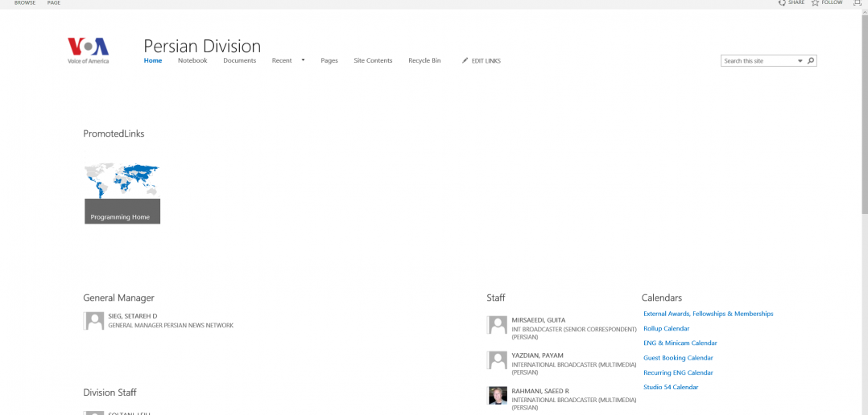Image resolution: width=868 pixels, height=415 pixels.
Task: Open Guest Booking Calendar link
Action: pos(678,358)
